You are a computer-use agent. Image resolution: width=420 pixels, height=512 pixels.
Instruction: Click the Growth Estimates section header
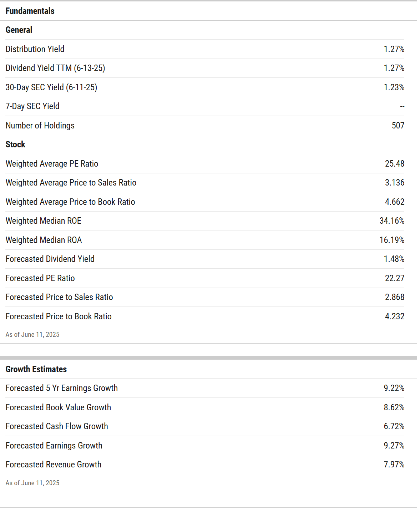click(x=36, y=369)
